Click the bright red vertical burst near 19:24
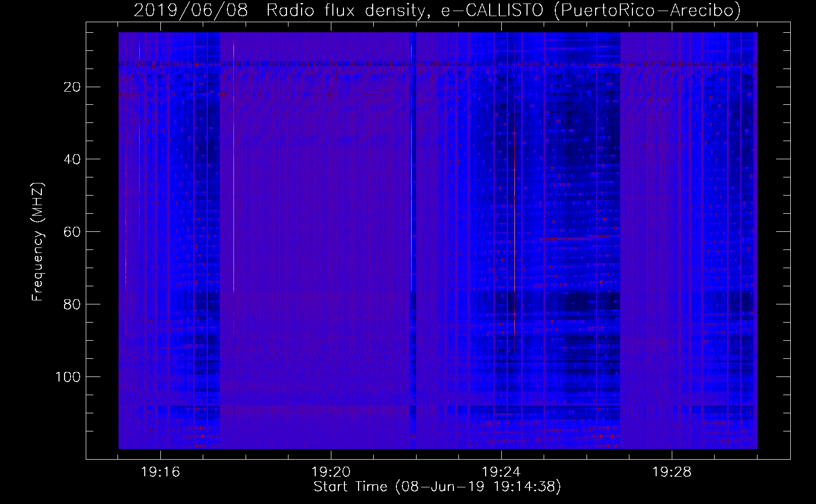The image size is (816, 504). (x=514, y=232)
